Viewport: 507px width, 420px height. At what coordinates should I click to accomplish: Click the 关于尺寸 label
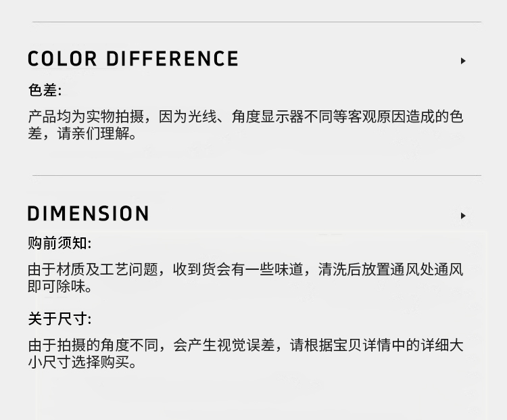pos(59,319)
